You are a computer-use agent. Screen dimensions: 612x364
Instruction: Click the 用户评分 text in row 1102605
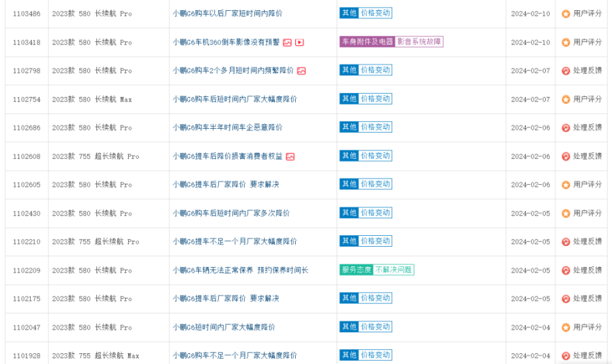click(587, 185)
